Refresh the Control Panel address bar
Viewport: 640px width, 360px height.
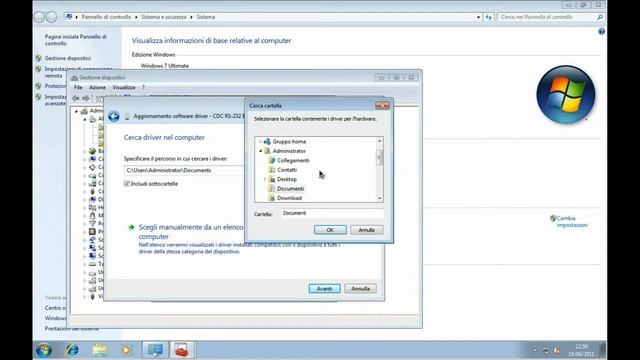coord(489,17)
